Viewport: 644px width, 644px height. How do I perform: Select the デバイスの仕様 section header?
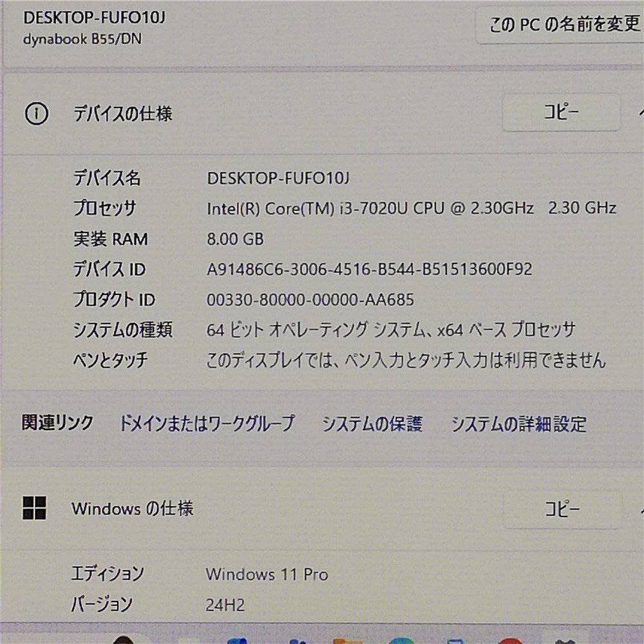tap(123, 113)
